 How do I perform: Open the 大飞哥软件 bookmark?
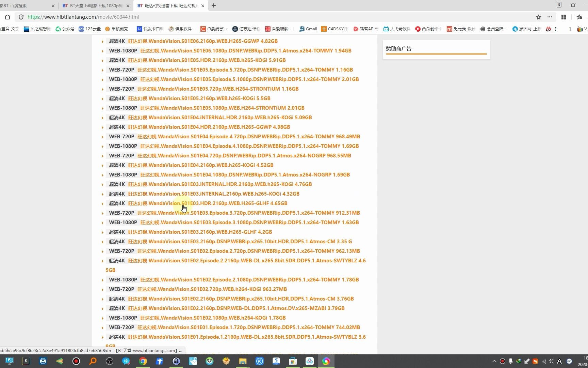397,29
